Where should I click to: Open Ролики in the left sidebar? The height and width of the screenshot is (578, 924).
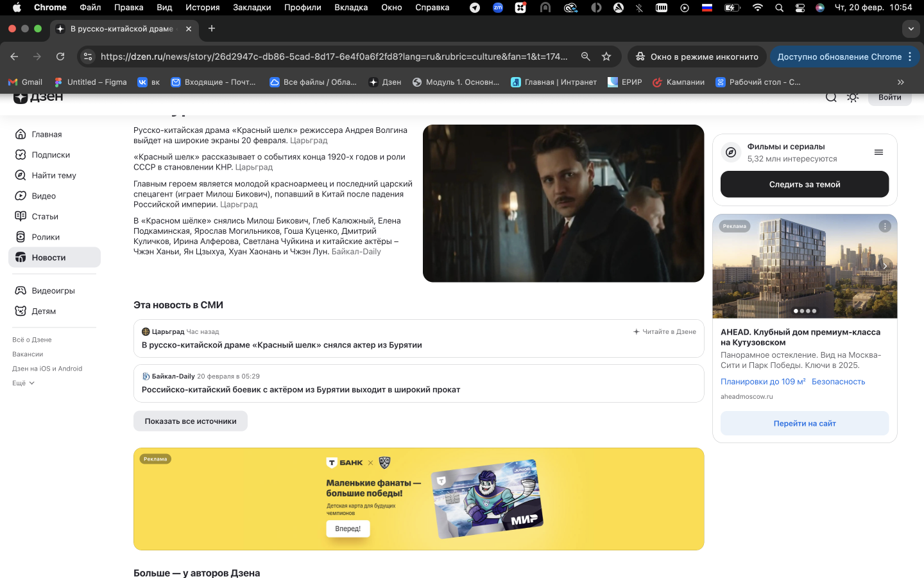click(x=46, y=237)
